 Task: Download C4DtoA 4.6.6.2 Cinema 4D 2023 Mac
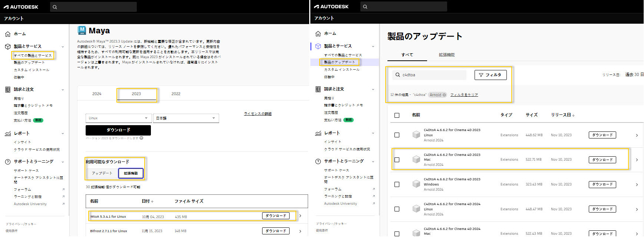(x=602, y=160)
